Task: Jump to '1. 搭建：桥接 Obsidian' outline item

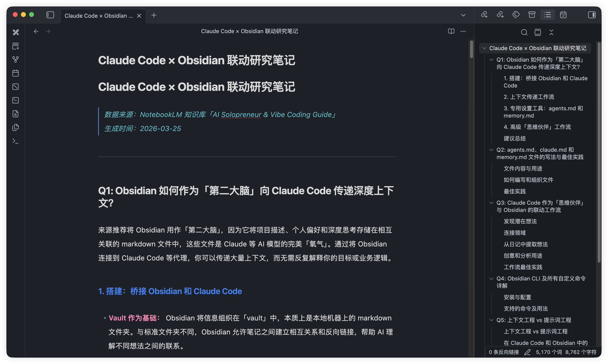Action: (545, 82)
